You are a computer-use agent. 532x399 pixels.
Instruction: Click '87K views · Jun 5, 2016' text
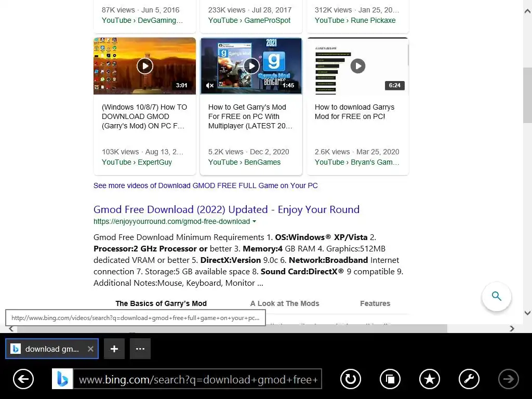140,10
